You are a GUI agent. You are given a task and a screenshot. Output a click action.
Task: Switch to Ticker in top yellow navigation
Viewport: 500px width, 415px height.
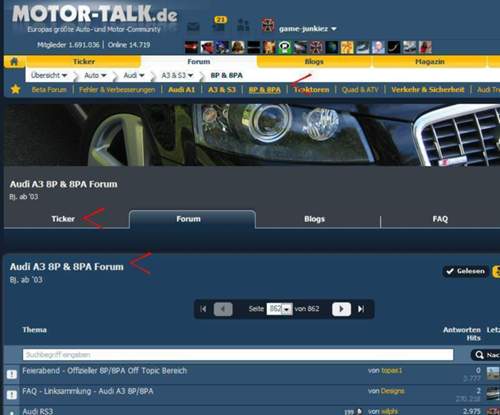click(x=84, y=62)
